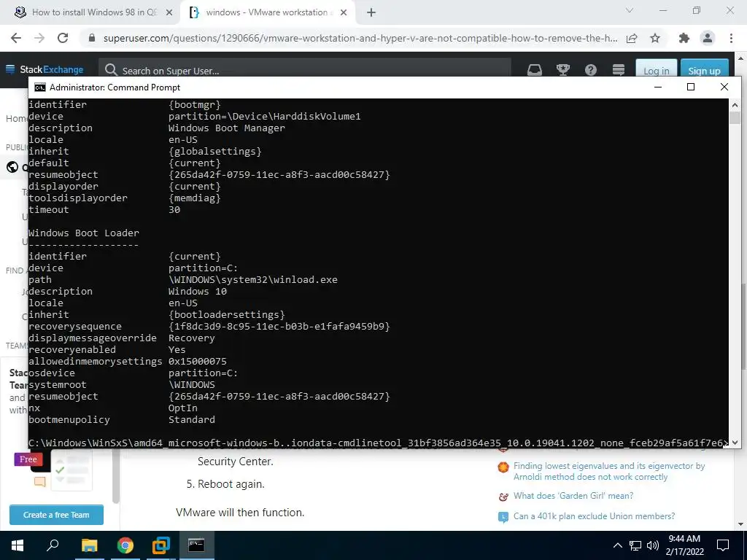The image size is (747, 560).
Task: Open the site switcher stack icon
Action: pos(619,70)
